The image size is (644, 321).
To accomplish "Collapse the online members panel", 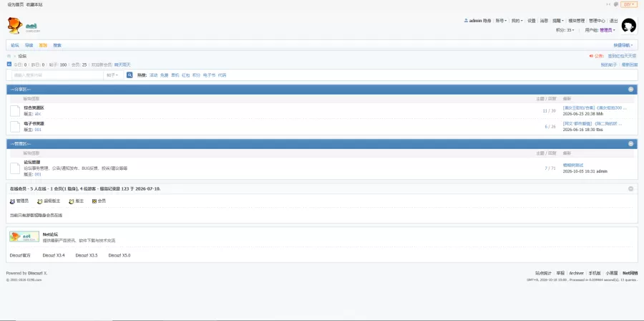I will tap(631, 188).
